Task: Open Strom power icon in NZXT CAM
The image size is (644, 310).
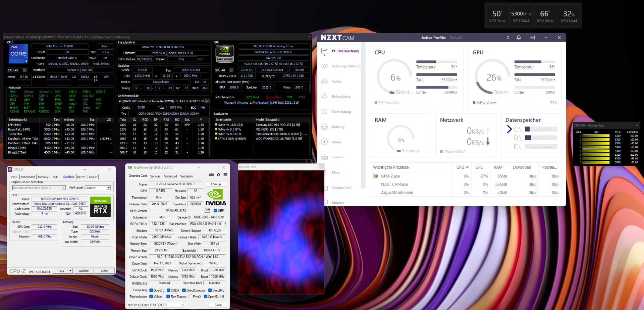Action: tap(324, 142)
